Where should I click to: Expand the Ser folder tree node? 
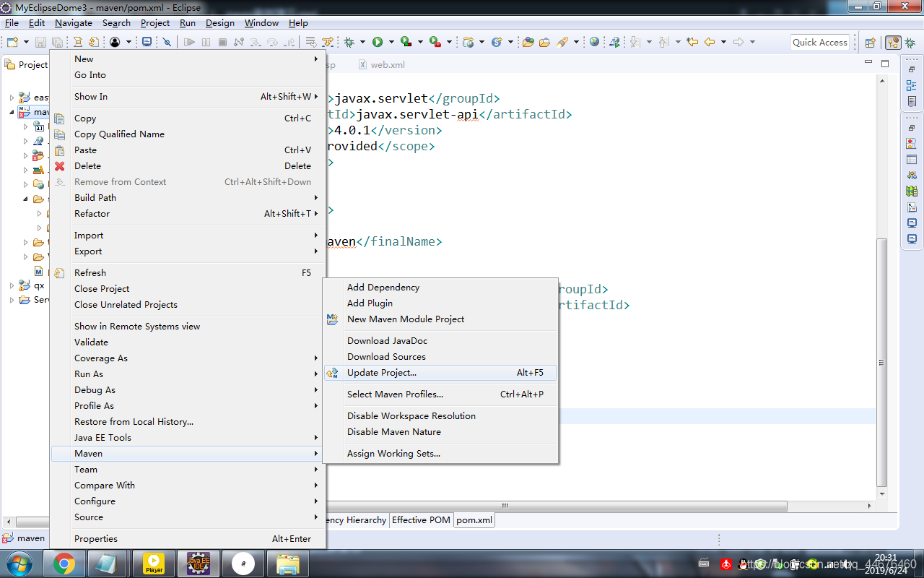(x=12, y=301)
